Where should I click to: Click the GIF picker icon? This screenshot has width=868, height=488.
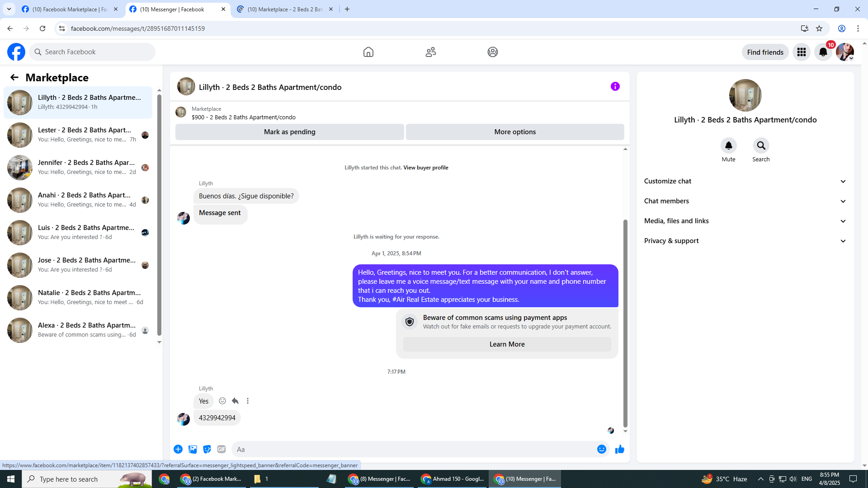click(x=221, y=449)
